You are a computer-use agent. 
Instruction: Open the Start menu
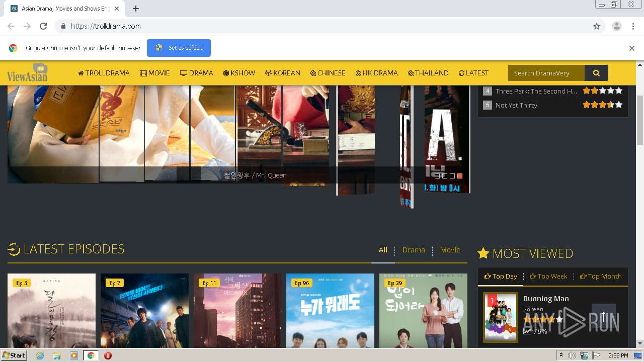(x=14, y=355)
